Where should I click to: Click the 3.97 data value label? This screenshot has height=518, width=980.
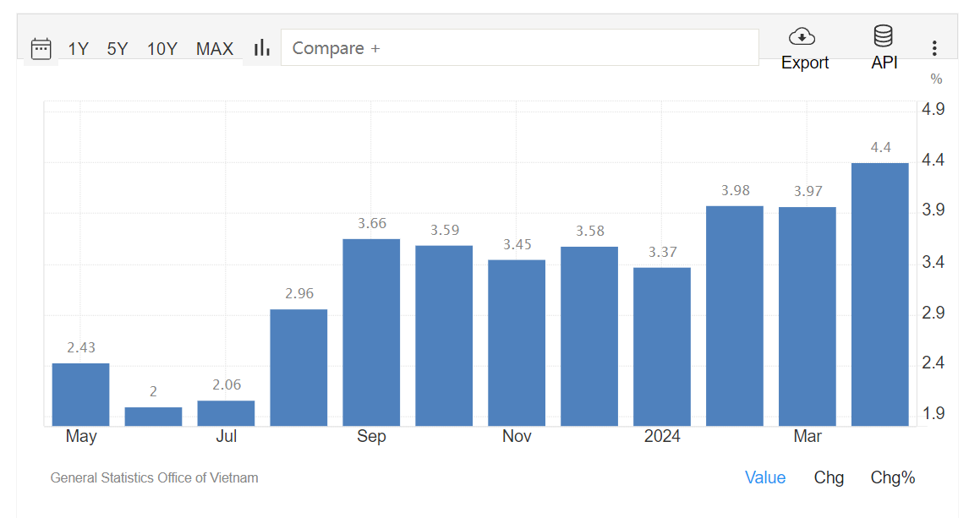pos(808,191)
